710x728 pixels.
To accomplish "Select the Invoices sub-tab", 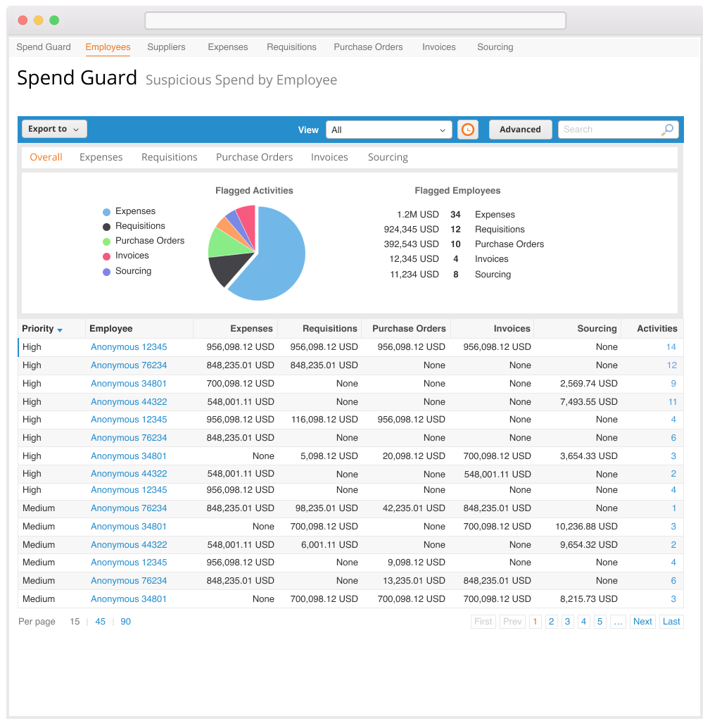I will [x=329, y=157].
